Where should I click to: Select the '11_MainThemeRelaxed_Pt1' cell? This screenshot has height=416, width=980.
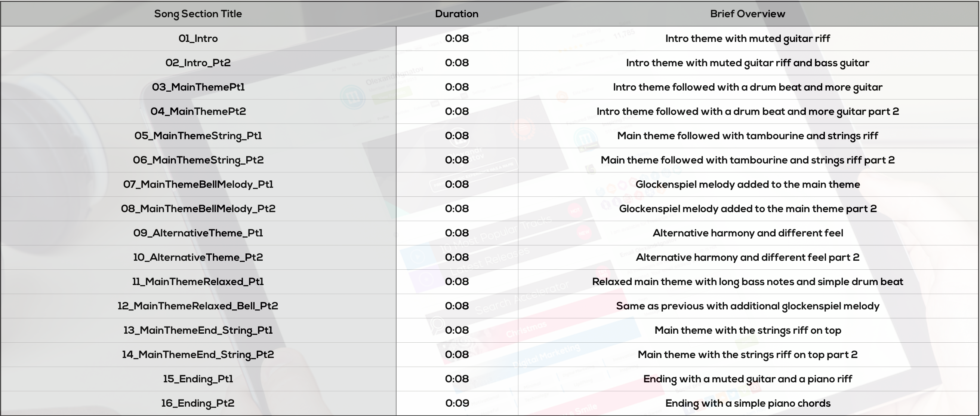coord(198,282)
